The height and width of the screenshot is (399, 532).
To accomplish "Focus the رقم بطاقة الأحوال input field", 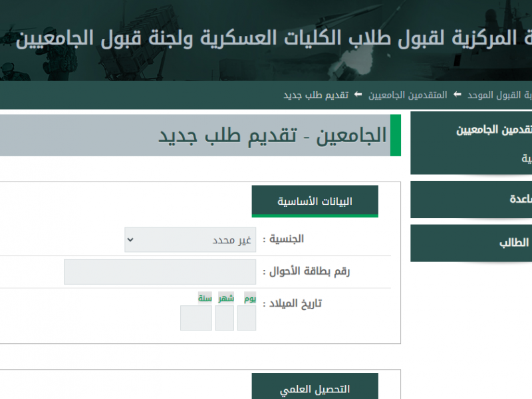I will (160, 272).
